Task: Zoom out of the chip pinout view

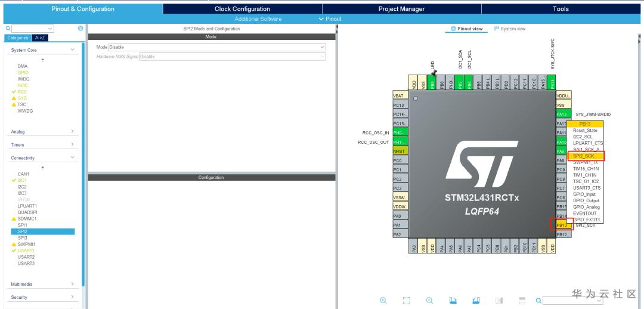Action: pos(429,301)
